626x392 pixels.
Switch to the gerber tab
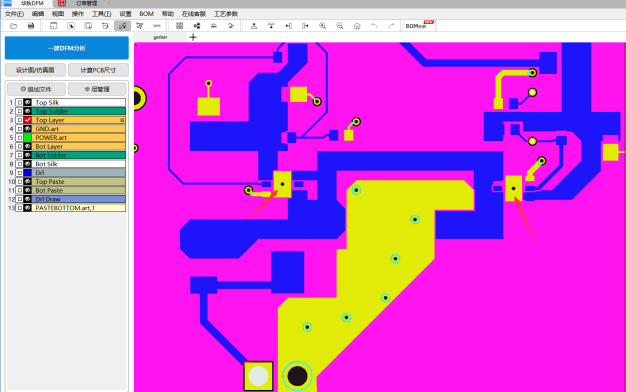(160, 37)
